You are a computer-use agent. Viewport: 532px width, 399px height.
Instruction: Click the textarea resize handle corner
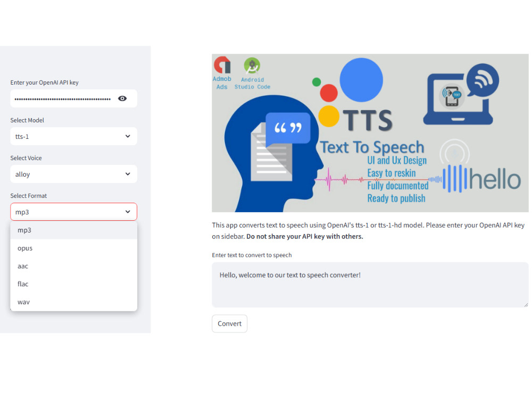pos(526,305)
